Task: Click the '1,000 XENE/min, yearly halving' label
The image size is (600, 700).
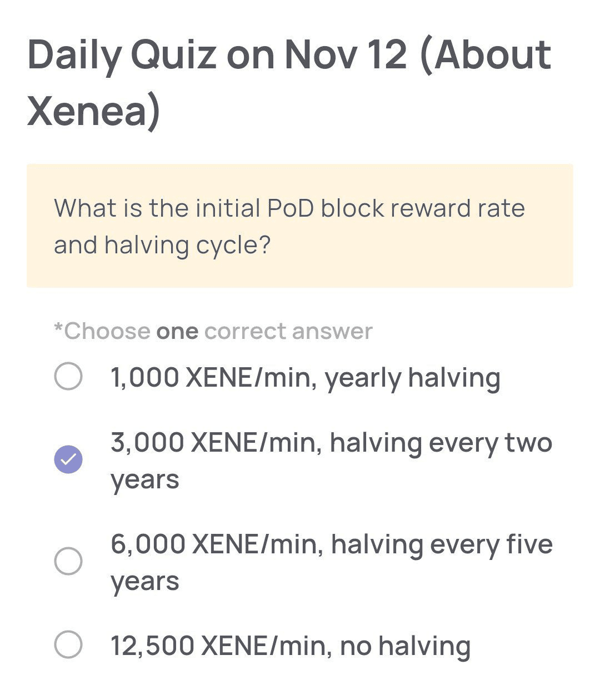Action: (x=305, y=378)
